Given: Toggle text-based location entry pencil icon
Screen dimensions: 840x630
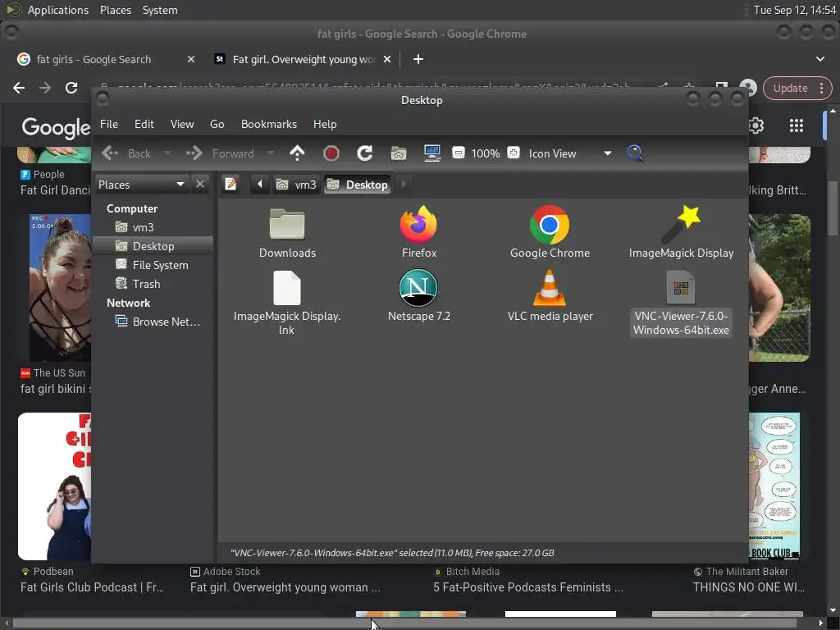Looking at the screenshot, I should 231,185.
